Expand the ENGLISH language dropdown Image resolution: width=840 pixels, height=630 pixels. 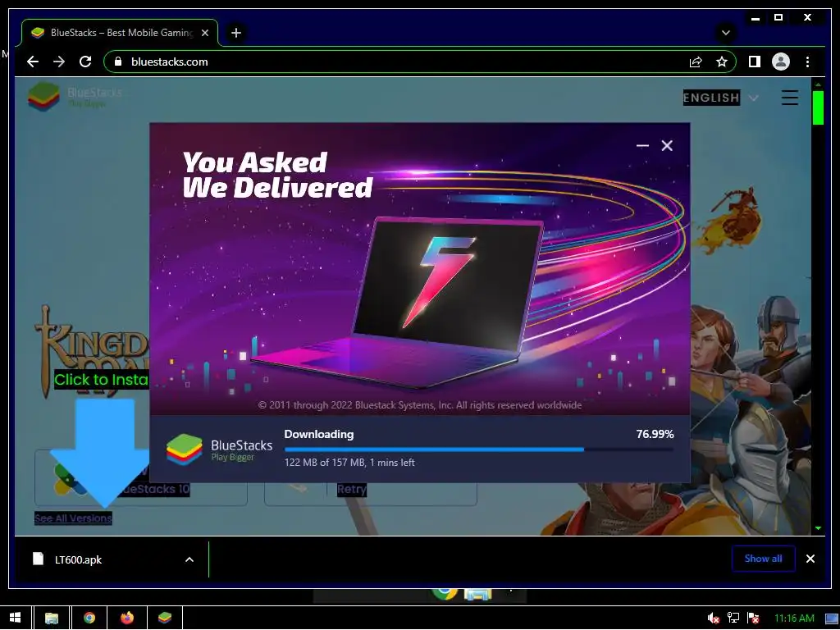720,98
